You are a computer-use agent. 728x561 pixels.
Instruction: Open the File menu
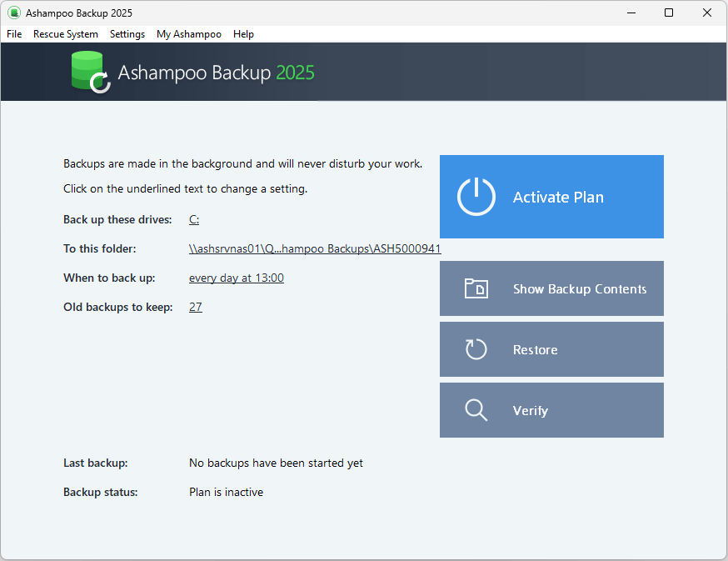point(13,34)
